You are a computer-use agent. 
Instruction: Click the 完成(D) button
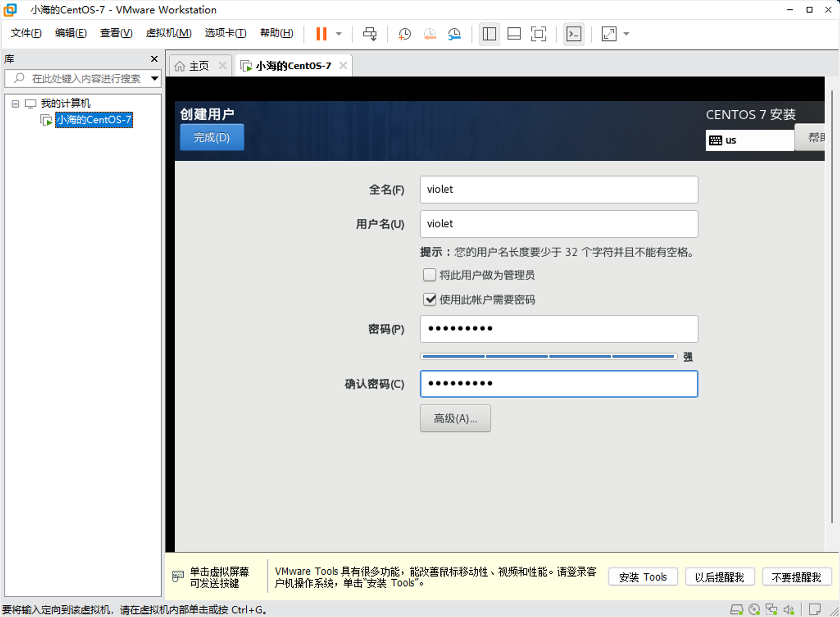(x=212, y=138)
